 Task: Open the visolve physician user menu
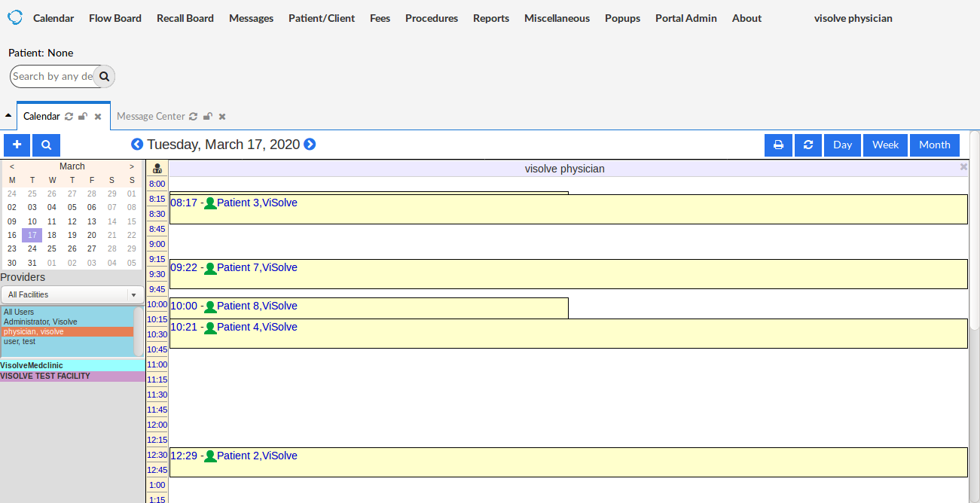click(x=853, y=18)
